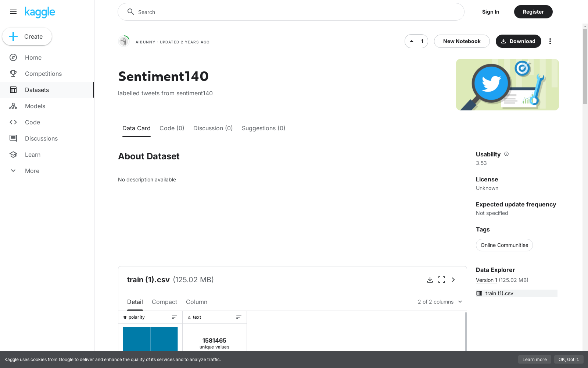Viewport: 588px width, 368px height.
Task: Click the Create button
Action: coord(27,36)
